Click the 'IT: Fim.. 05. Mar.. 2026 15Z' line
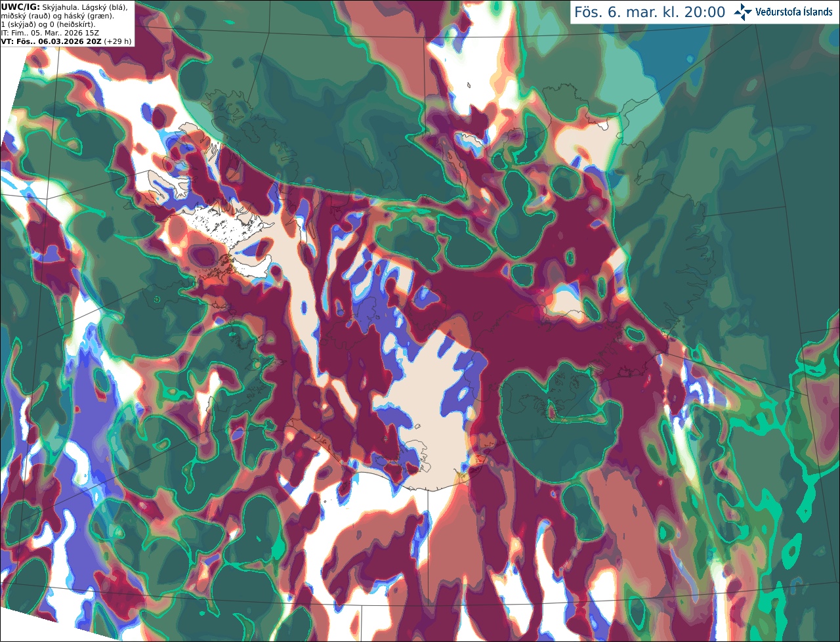 point(50,33)
